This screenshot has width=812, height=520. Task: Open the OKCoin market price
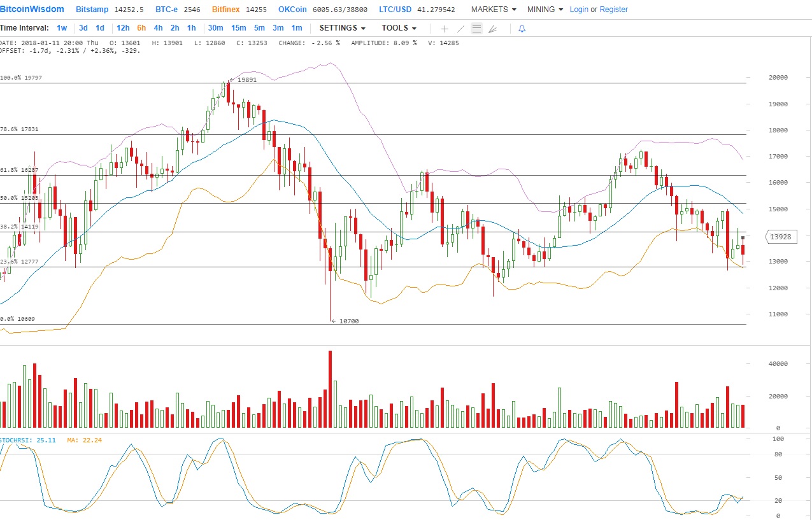[293, 10]
